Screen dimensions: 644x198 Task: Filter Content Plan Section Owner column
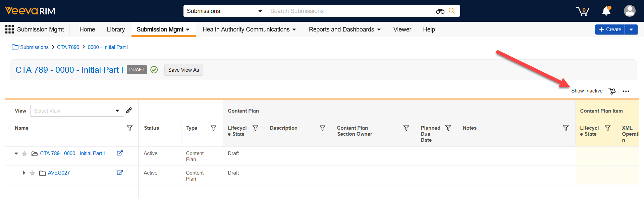406,128
